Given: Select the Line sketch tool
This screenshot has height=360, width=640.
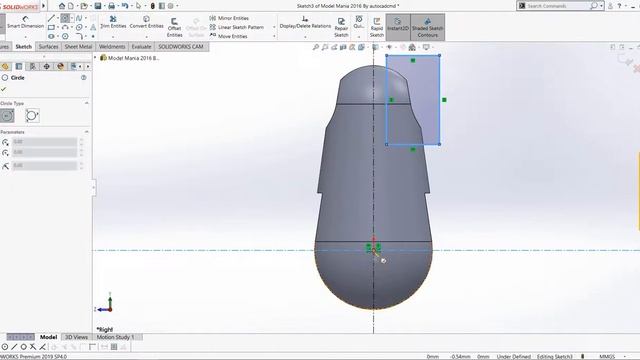Looking at the screenshot, I should (51, 18).
